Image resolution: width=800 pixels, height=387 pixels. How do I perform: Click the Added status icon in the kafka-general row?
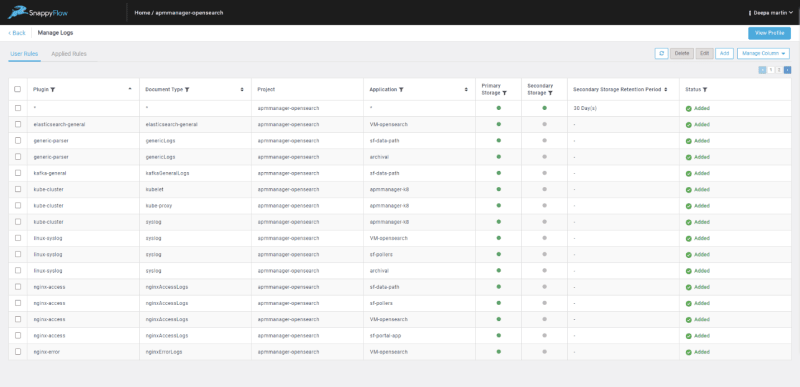(688, 173)
